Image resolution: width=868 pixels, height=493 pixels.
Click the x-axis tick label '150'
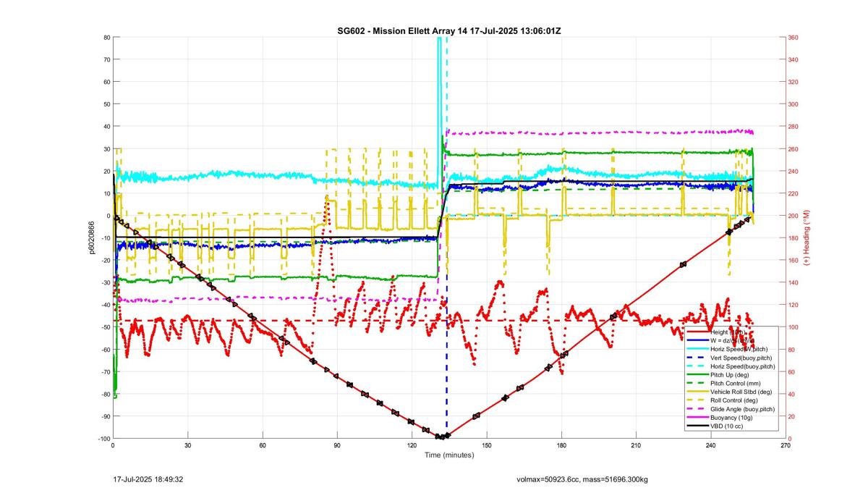pyautogui.click(x=487, y=446)
